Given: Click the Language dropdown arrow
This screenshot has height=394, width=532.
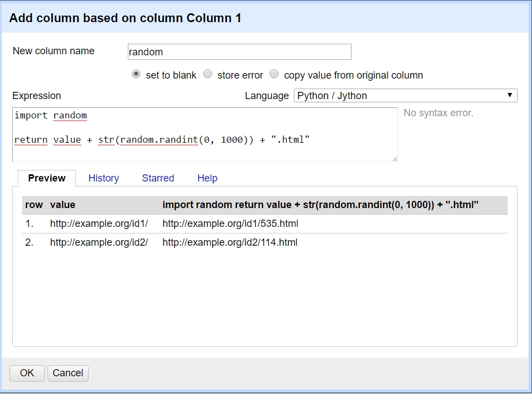Looking at the screenshot, I should pos(510,96).
